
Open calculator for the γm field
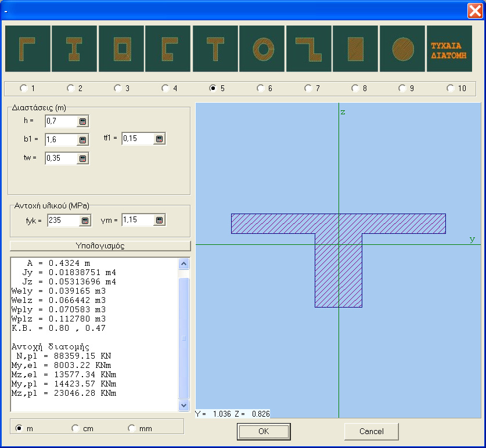coord(159,220)
